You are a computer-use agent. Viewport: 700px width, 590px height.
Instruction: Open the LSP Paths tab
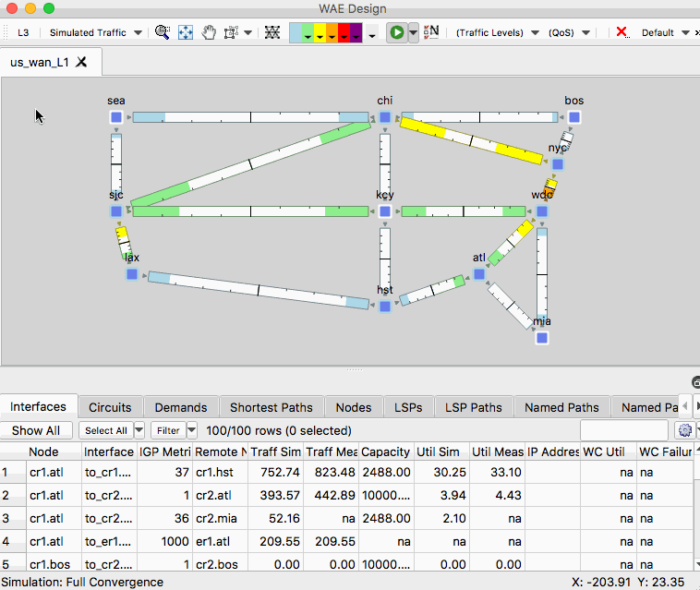click(x=474, y=407)
